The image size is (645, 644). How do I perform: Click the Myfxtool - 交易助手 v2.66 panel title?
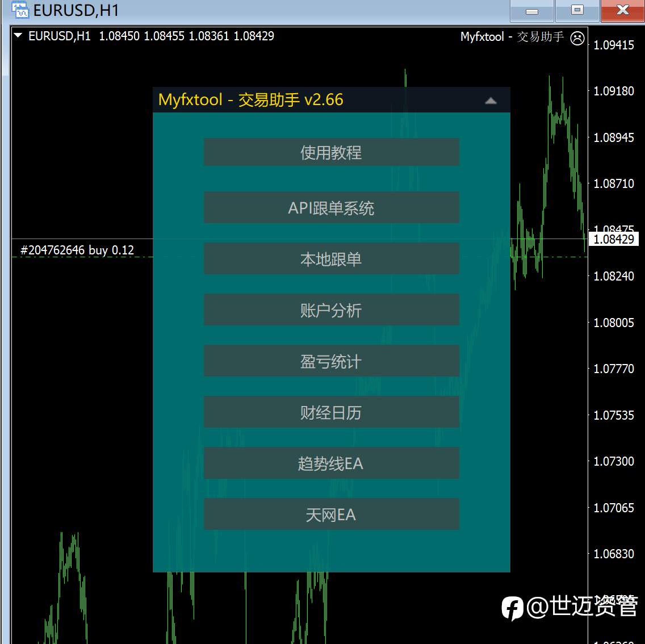(x=250, y=99)
